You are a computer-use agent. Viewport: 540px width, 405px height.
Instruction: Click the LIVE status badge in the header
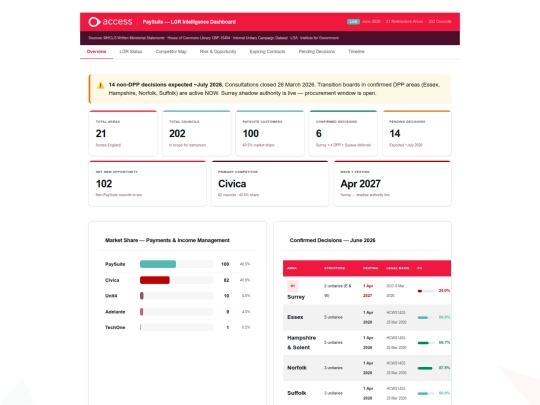(x=353, y=21)
